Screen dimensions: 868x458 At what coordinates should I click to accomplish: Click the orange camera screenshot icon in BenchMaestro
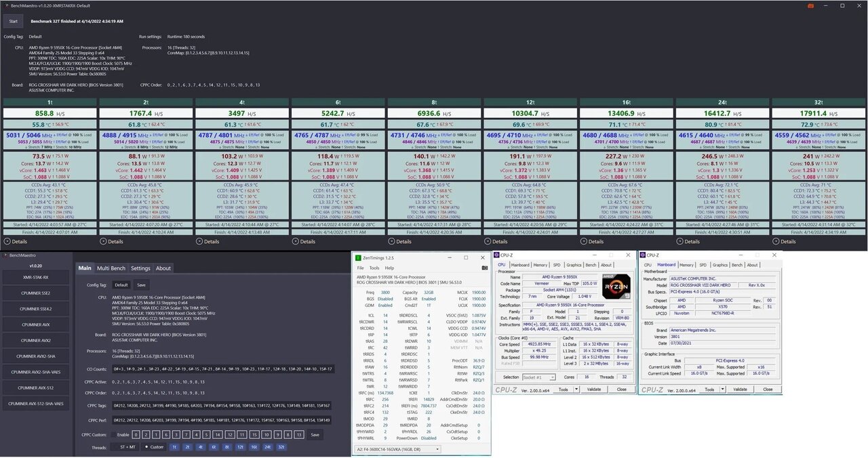pos(810,5)
